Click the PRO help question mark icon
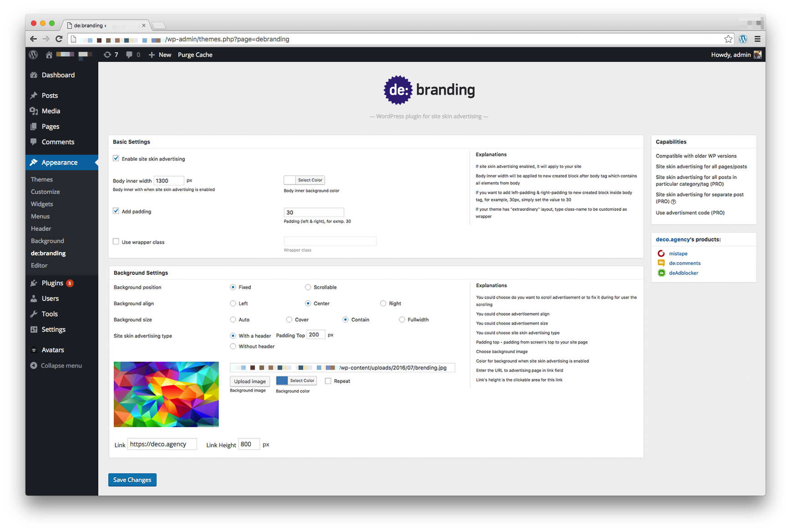Image resolution: width=791 pixels, height=532 pixels. point(674,202)
